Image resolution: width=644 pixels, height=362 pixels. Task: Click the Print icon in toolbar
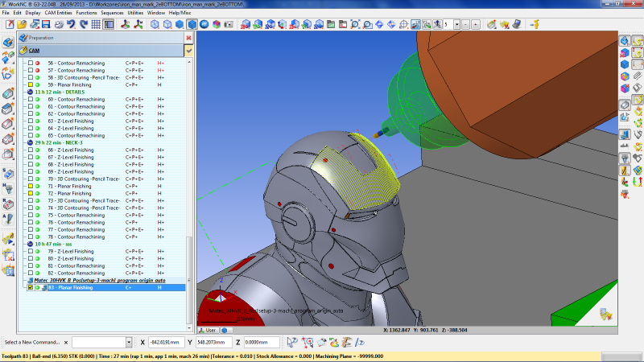click(59, 24)
